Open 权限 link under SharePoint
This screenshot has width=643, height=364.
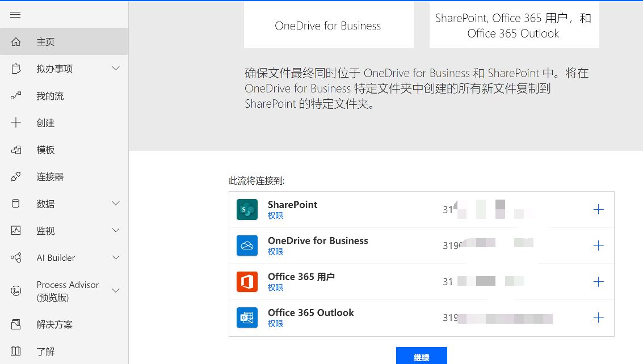tap(275, 215)
